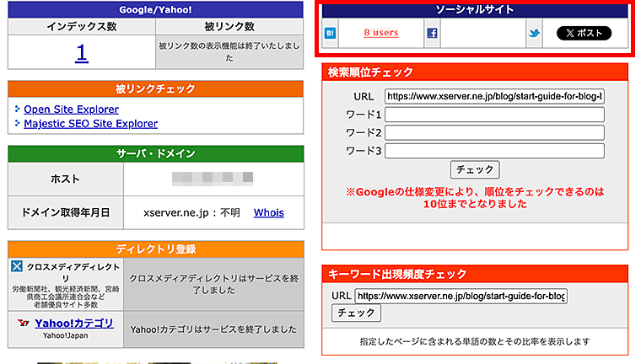
Task: Click the ソーシャルサイト header
Action: pyautogui.click(x=475, y=10)
